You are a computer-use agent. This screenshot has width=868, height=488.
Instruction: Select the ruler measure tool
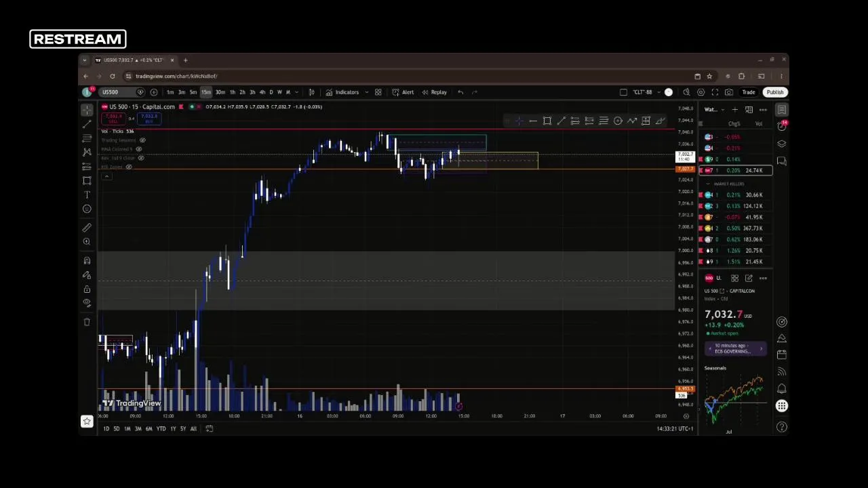pos(87,228)
